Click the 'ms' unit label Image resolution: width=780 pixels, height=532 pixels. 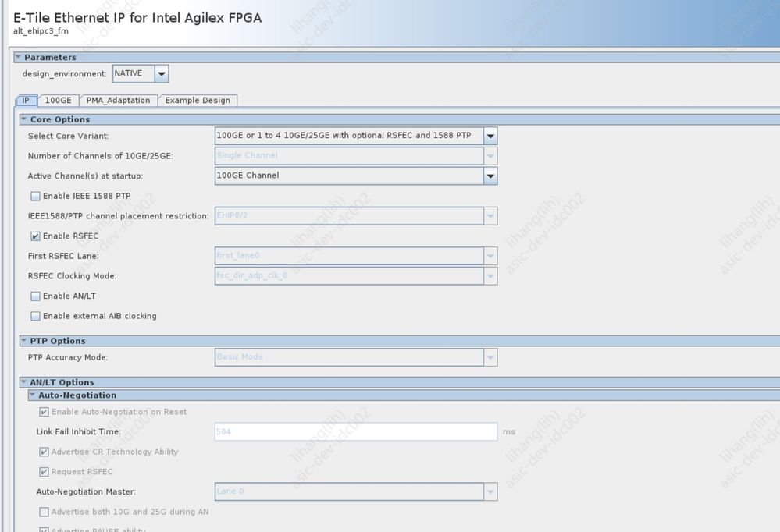point(509,431)
